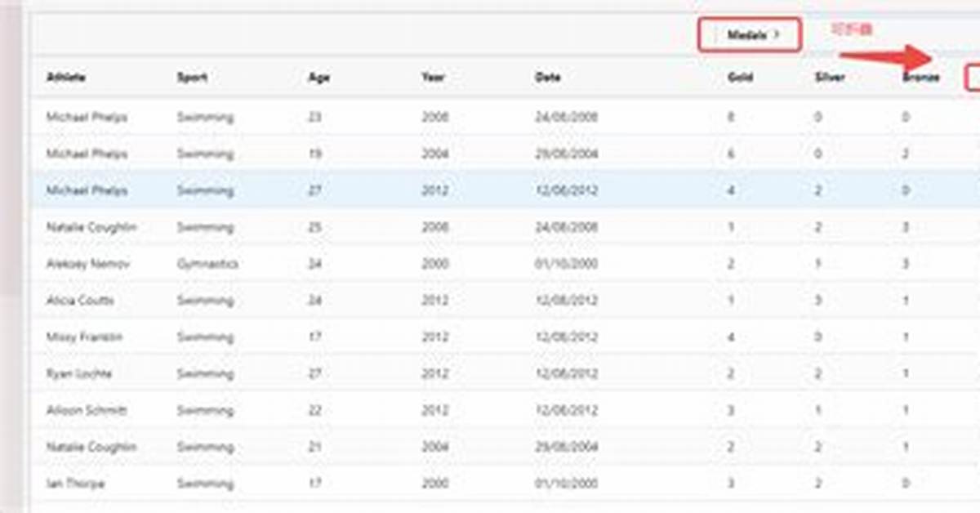This screenshot has height=513, width=980.
Task: Click the Silver column header
Action: pyautogui.click(x=830, y=78)
